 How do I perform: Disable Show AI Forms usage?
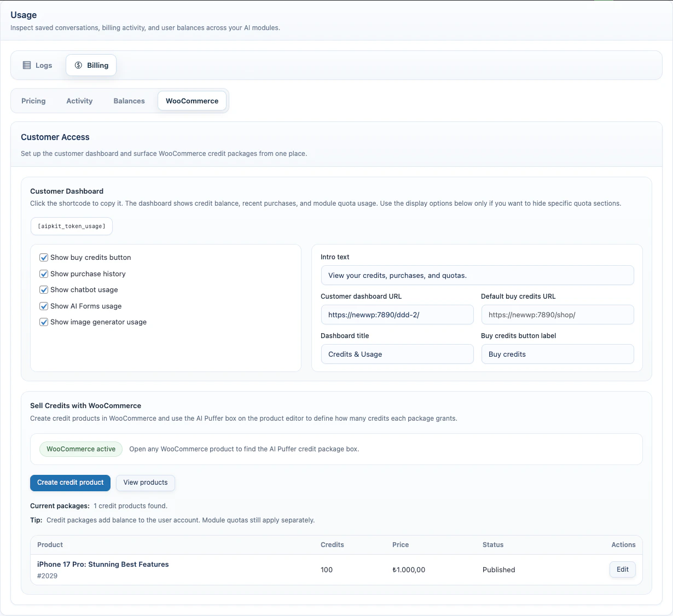[43, 306]
